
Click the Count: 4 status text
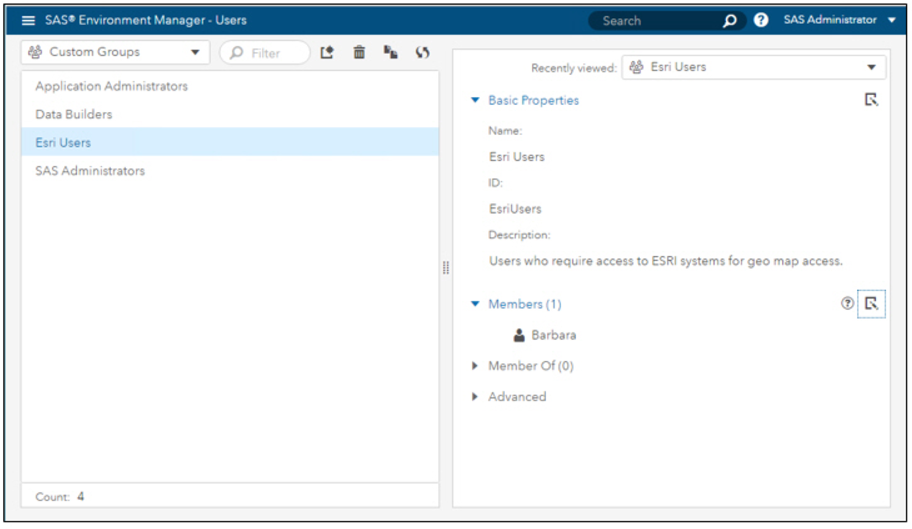pyautogui.click(x=59, y=497)
